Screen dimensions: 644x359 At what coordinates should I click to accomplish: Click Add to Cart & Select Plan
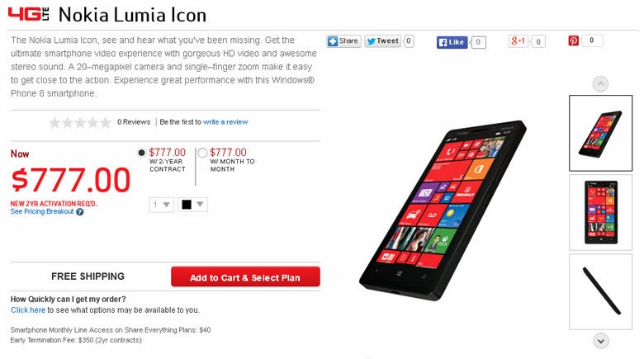click(245, 277)
